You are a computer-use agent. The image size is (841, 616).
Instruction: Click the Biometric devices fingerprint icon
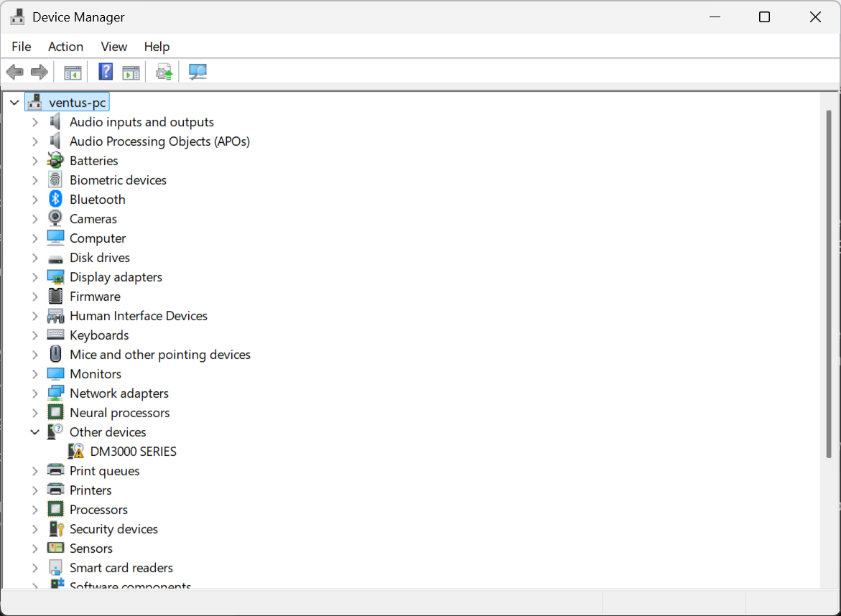55,179
